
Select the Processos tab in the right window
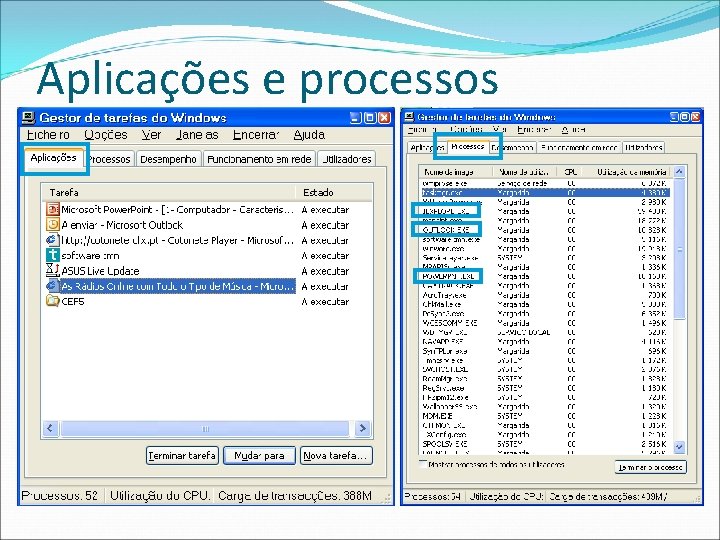tap(467, 146)
